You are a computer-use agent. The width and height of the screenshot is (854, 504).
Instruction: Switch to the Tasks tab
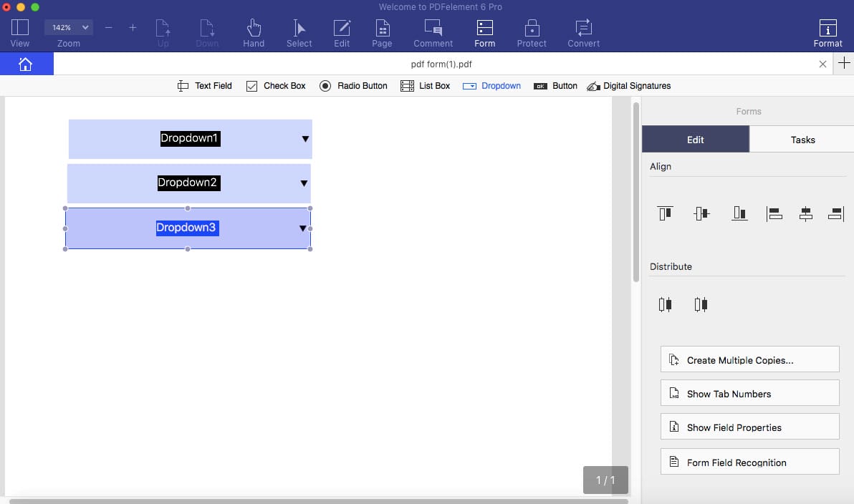[802, 140]
